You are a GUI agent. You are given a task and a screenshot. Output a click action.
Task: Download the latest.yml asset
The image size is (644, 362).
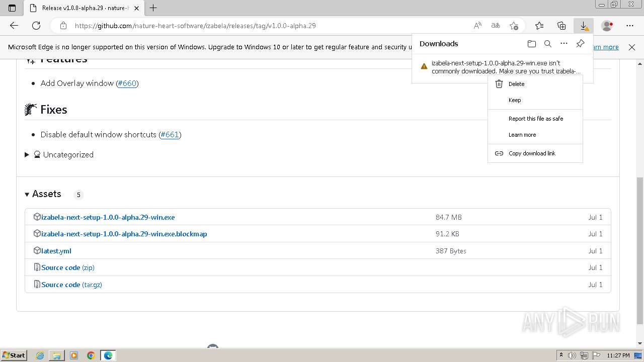56,251
